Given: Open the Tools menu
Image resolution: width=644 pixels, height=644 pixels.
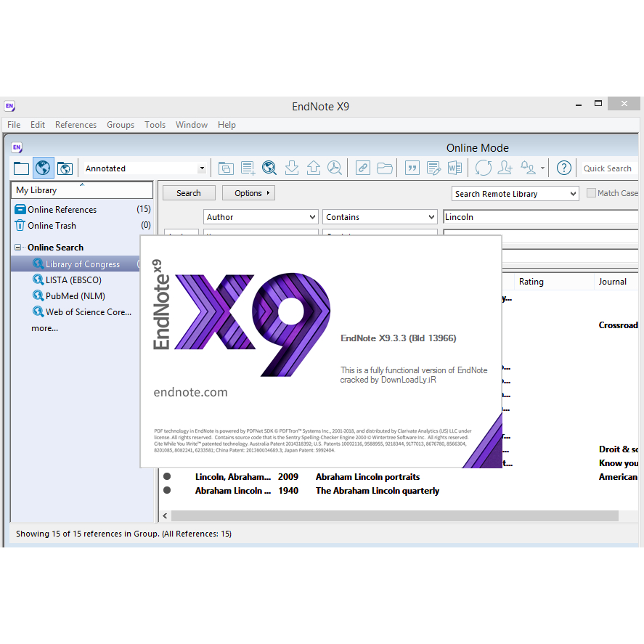Looking at the screenshot, I should pos(155,125).
